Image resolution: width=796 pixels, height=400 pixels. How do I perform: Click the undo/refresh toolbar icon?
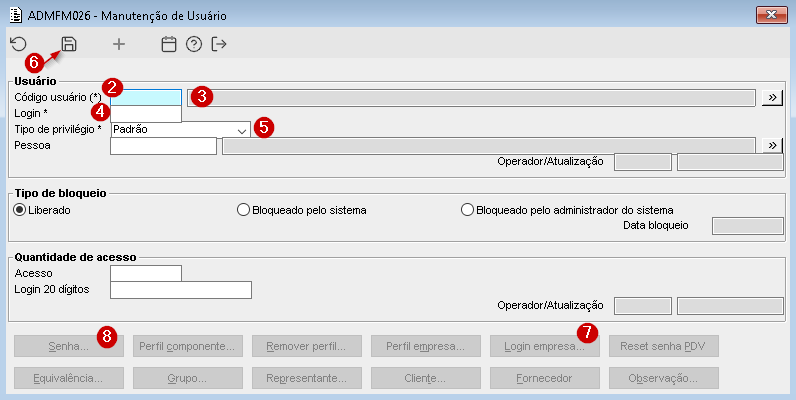point(18,44)
